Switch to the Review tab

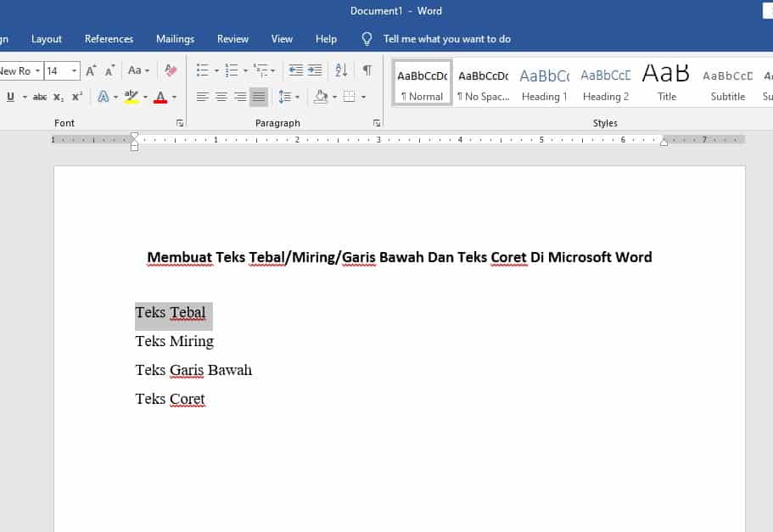(232, 39)
